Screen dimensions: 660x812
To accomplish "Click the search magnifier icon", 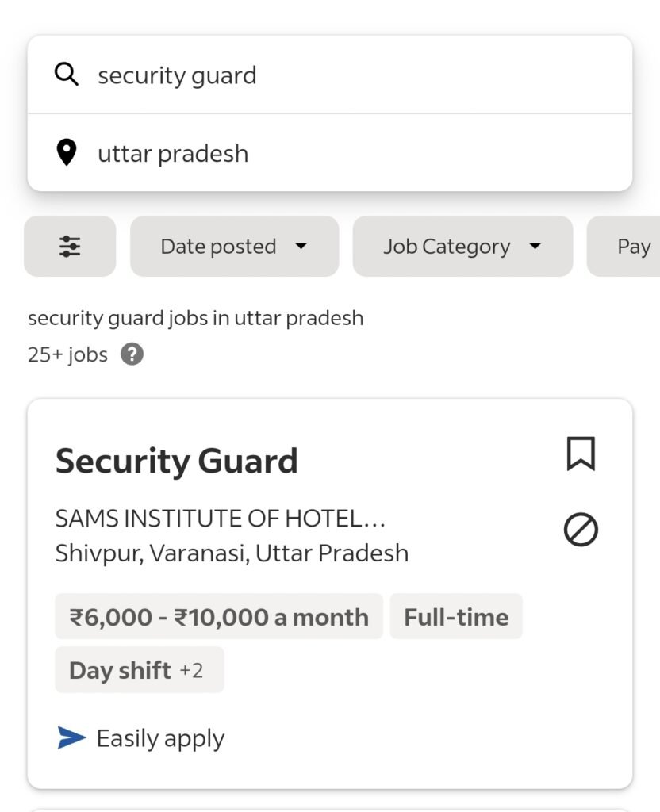I will click(67, 75).
